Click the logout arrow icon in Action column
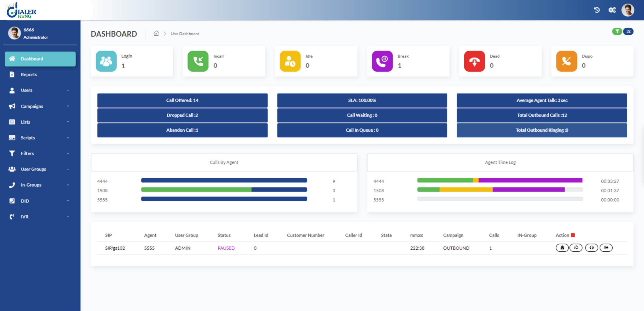 pyautogui.click(x=606, y=248)
